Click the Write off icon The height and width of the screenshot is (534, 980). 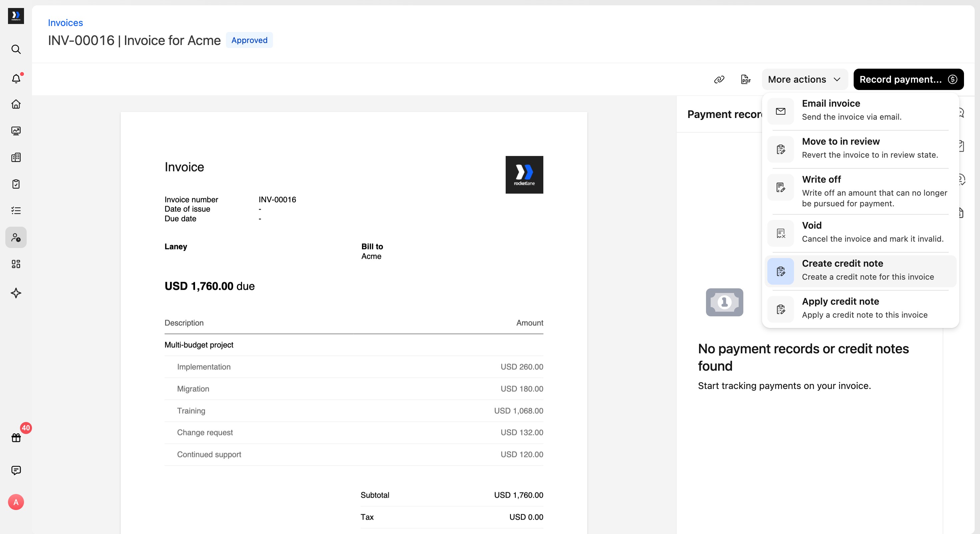point(781,187)
